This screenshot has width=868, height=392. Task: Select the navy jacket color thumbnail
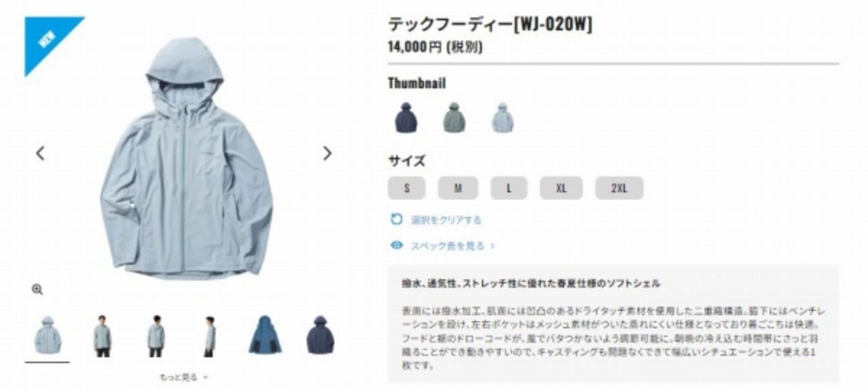pos(406,118)
